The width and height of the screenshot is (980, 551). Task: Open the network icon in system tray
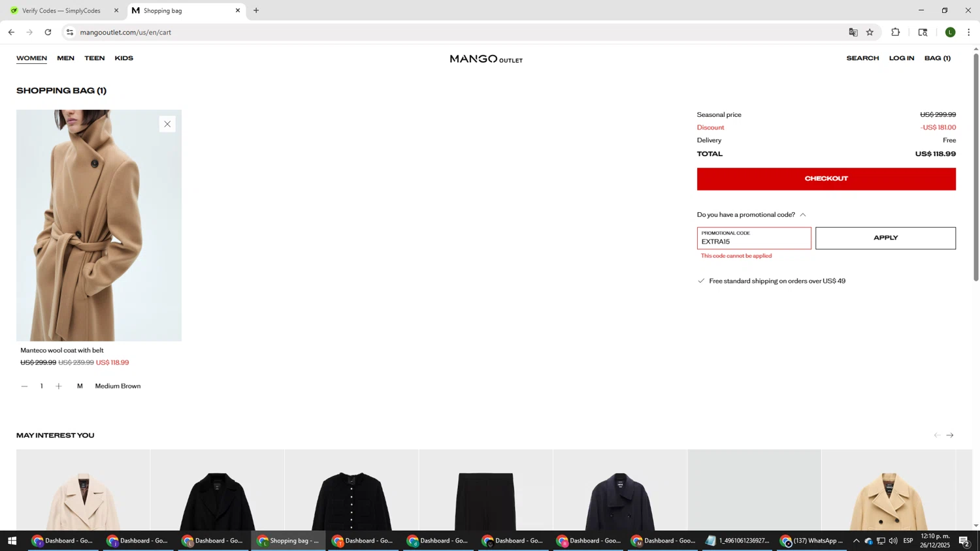click(x=881, y=541)
